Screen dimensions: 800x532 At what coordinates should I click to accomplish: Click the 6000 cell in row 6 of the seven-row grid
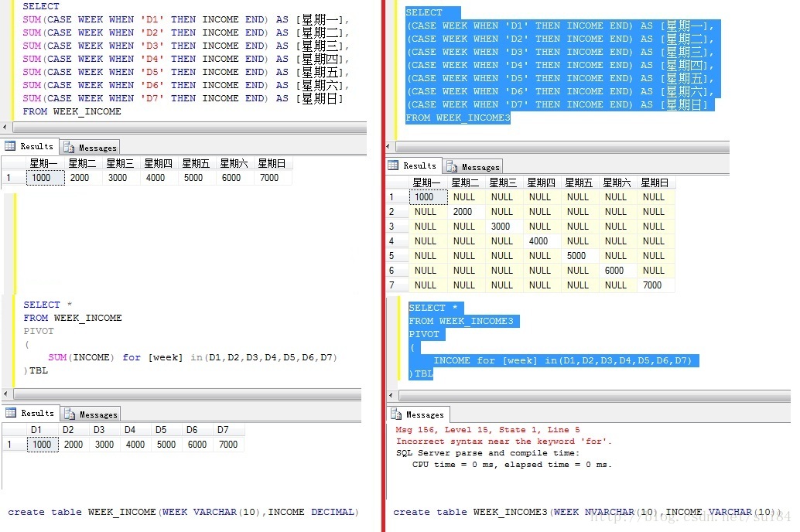tap(617, 271)
